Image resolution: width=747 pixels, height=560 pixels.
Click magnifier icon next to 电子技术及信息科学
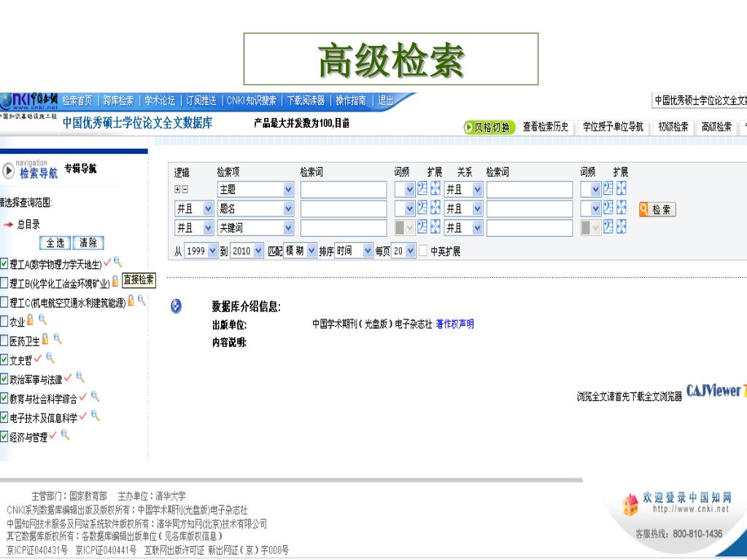click(95, 415)
